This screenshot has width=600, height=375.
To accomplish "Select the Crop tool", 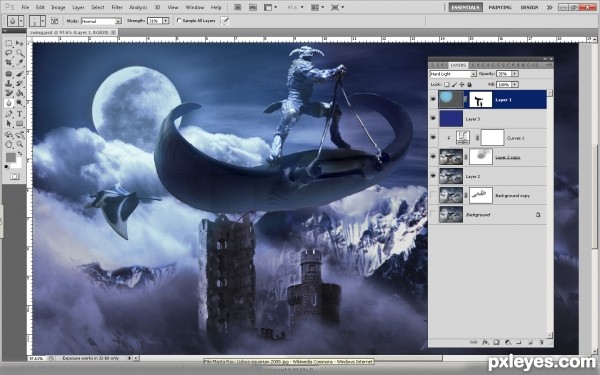I will (x=9, y=62).
